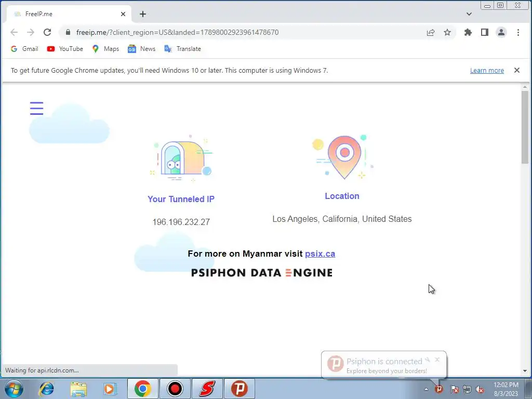Open News bookmark

click(x=141, y=49)
